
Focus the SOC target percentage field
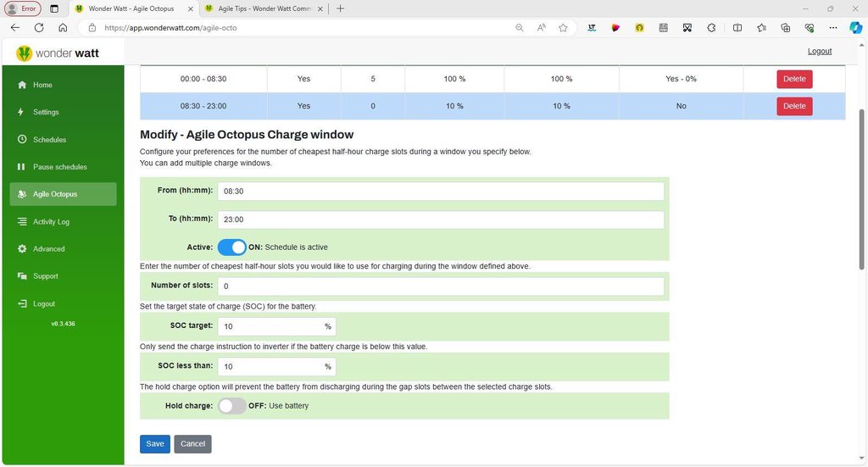270,326
